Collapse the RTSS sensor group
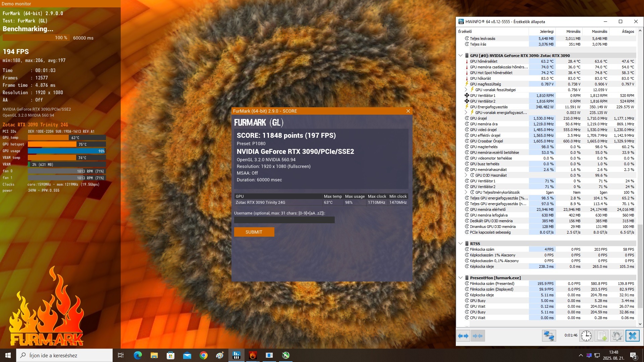 coord(461,244)
